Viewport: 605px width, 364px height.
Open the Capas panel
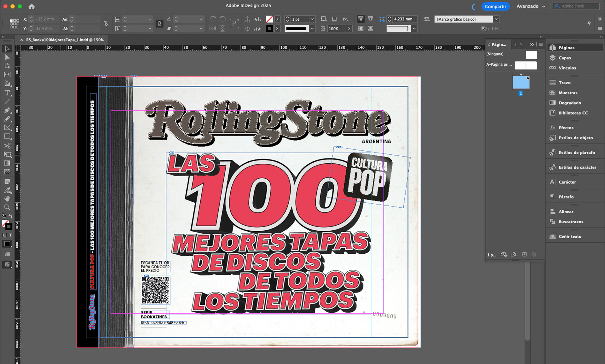click(x=564, y=58)
